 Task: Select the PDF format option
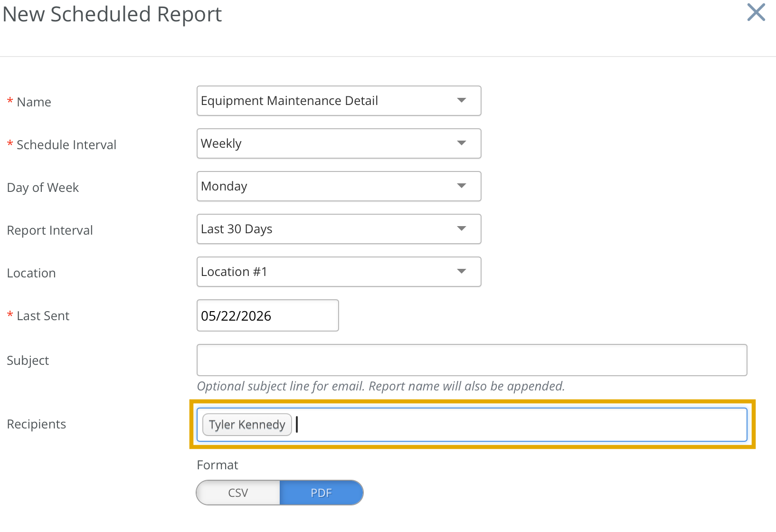coord(322,493)
